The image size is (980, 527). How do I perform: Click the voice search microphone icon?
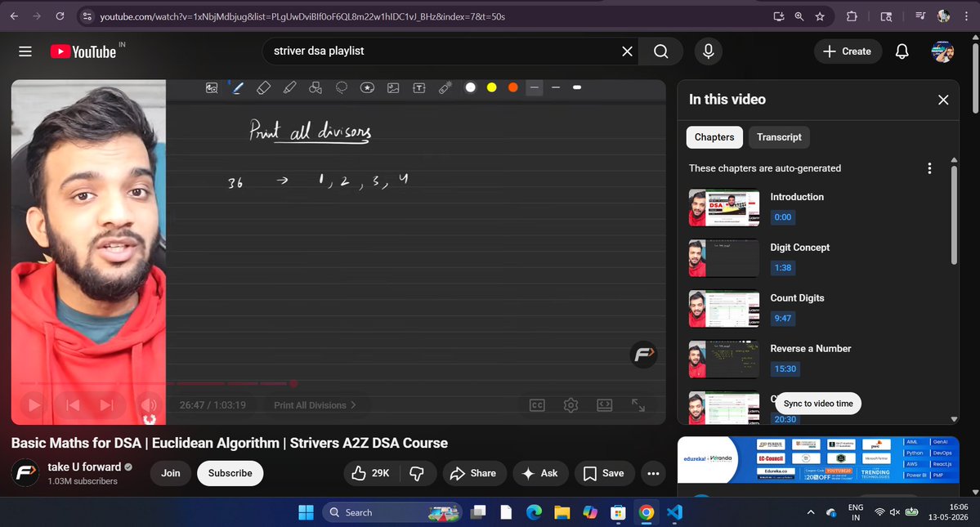click(x=708, y=51)
